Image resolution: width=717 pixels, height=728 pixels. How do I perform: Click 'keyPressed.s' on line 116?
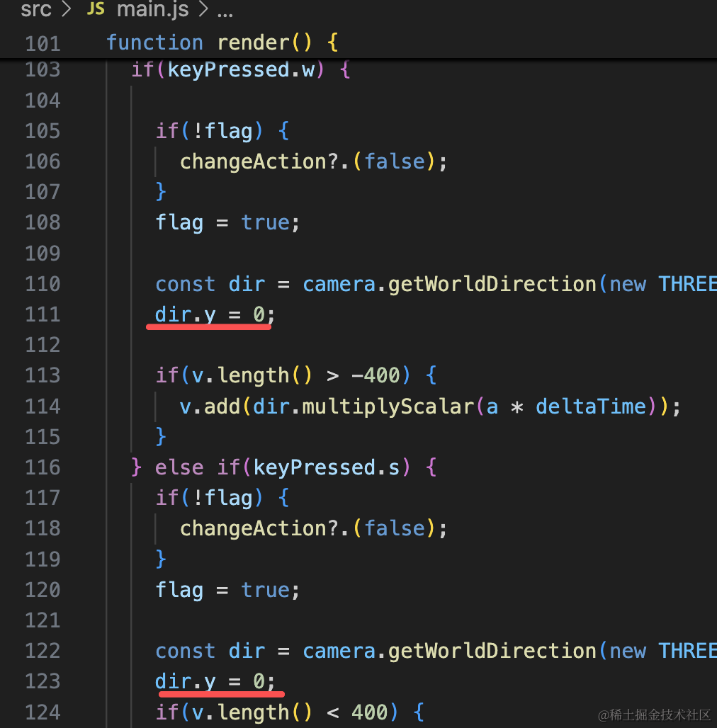tap(327, 467)
